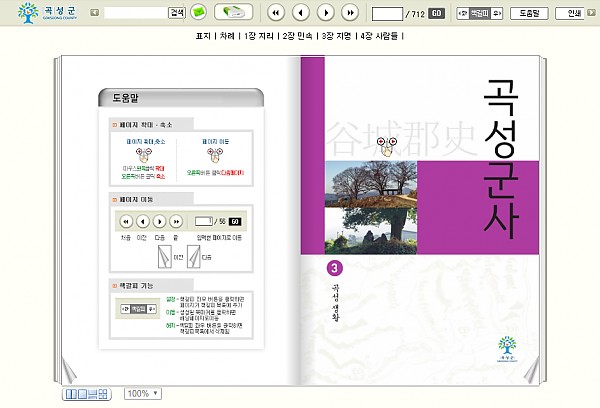Screen dimensions: 600x408
Task: Click the search text field
Action: [x=136, y=13]
